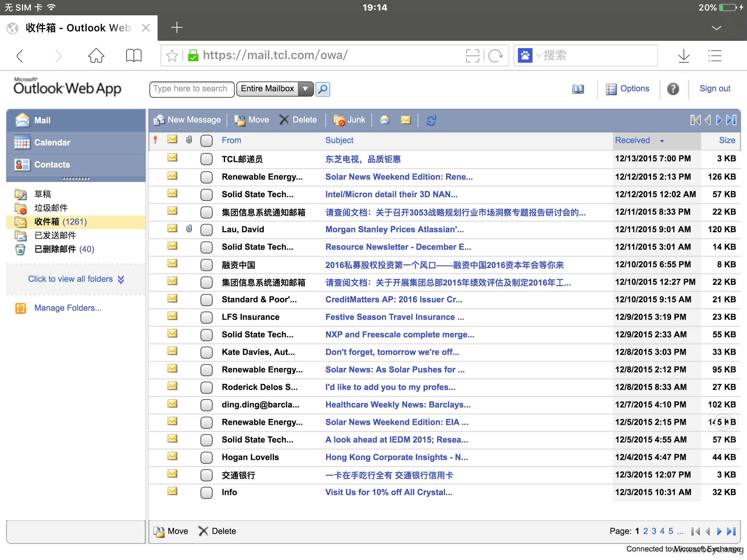
Task: Click the browser home icon
Action: click(96, 56)
